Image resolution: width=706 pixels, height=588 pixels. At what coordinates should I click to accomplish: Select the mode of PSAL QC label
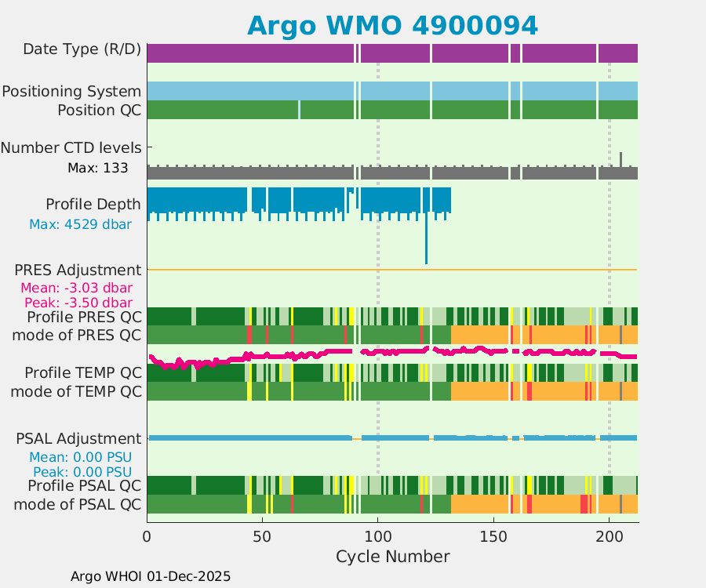(x=77, y=504)
